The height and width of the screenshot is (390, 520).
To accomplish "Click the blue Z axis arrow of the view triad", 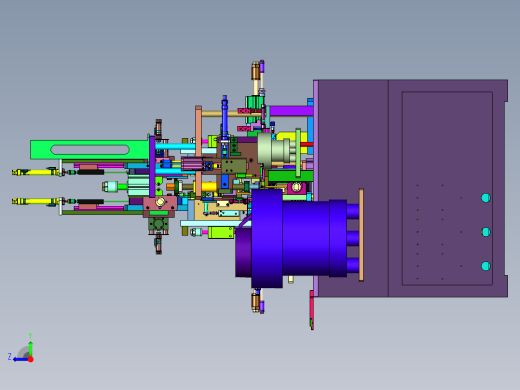I will click(20, 359).
